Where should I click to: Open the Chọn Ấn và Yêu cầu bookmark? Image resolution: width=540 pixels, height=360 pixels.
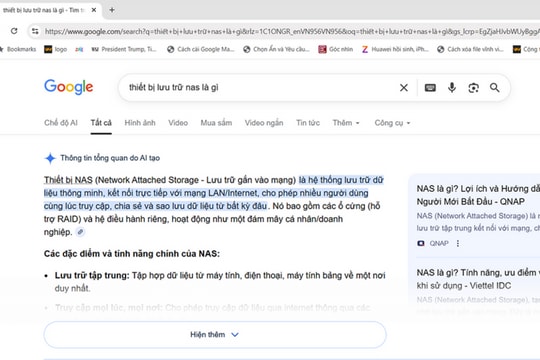point(277,49)
